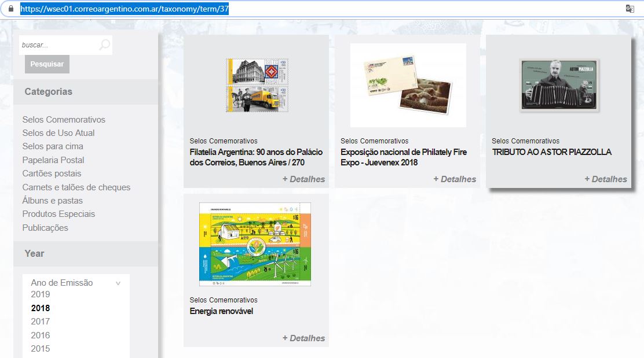This screenshot has width=644, height=358.
Task: Click Detalhes for the Astor Piazzolla card
Action: [x=606, y=179]
